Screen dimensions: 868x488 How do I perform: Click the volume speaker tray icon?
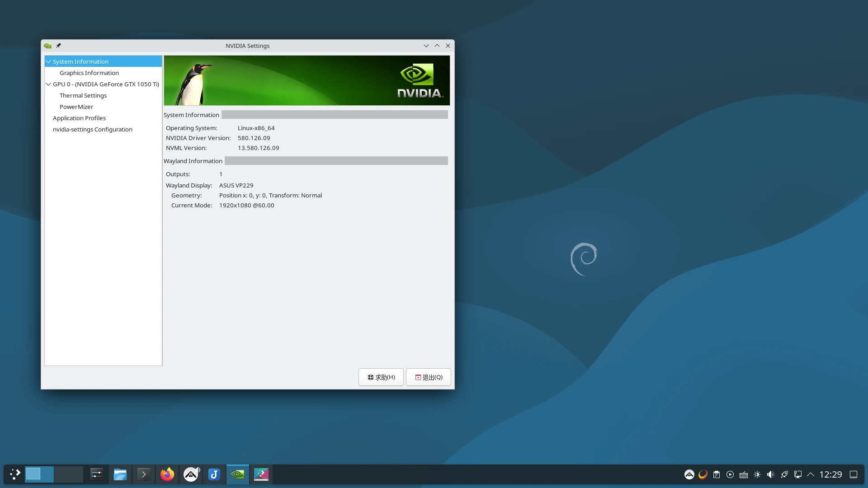(770, 474)
